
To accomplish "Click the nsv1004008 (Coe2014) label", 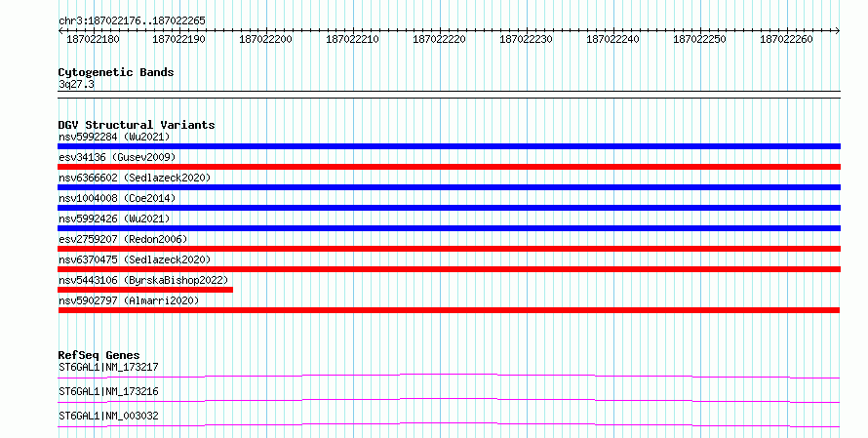I will [x=117, y=198].
